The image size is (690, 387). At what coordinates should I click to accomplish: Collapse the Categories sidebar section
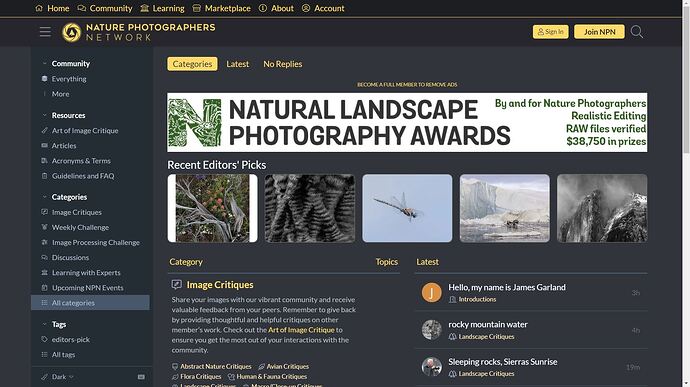click(65, 197)
